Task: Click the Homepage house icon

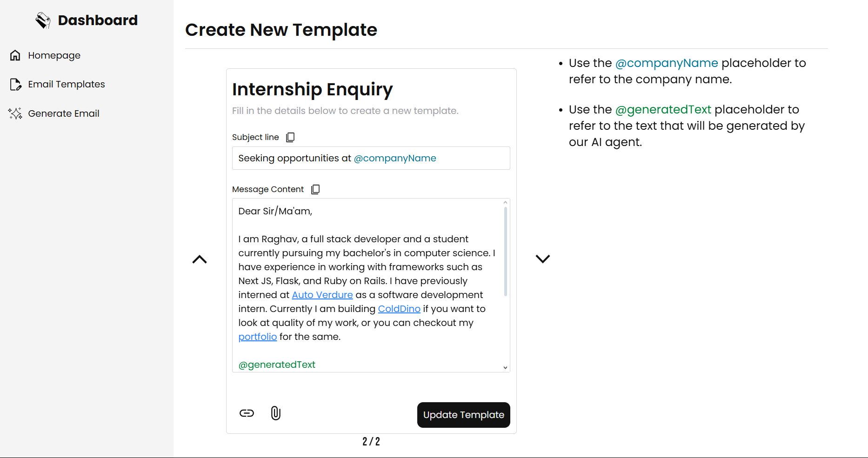Action: click(x=15, y=55)
